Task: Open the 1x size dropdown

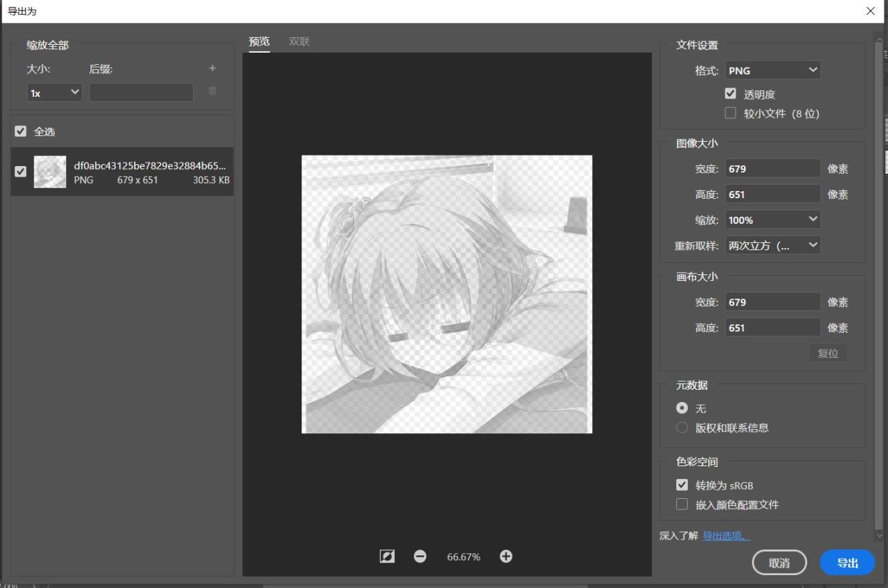Action: [55, 92]
